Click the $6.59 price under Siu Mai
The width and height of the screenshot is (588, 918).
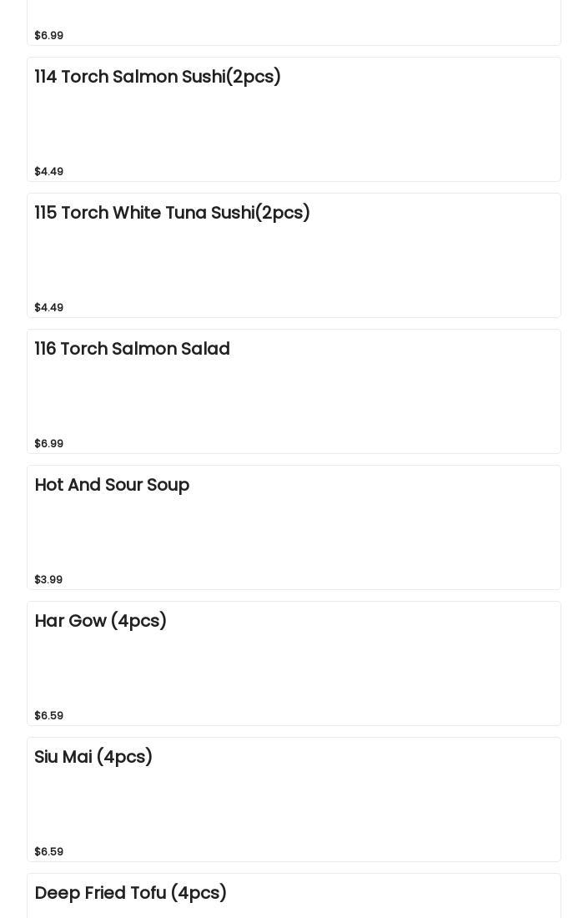[48, 851]
